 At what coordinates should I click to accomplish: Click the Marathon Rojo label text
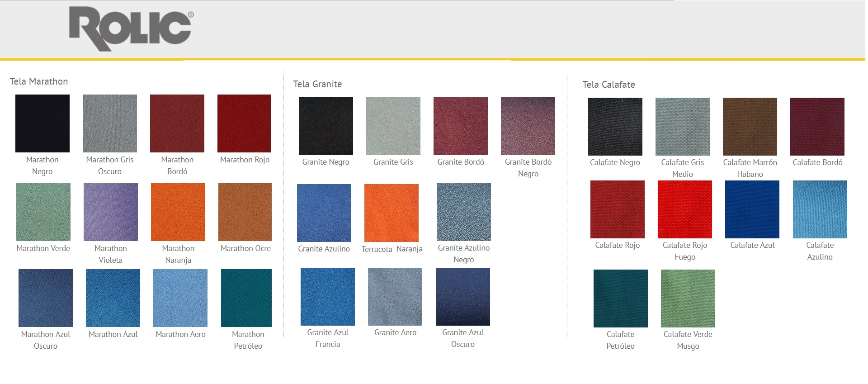click(x=245, y=160)
